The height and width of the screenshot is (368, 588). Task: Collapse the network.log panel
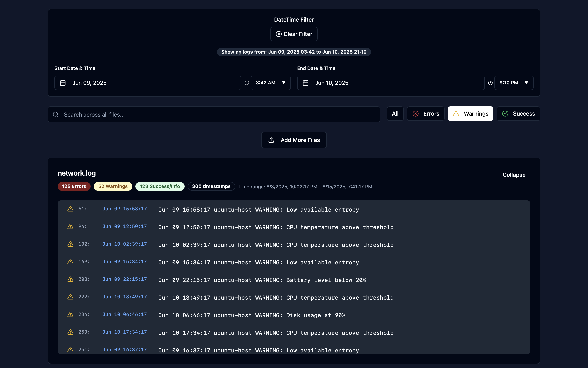tap(514, 175)
